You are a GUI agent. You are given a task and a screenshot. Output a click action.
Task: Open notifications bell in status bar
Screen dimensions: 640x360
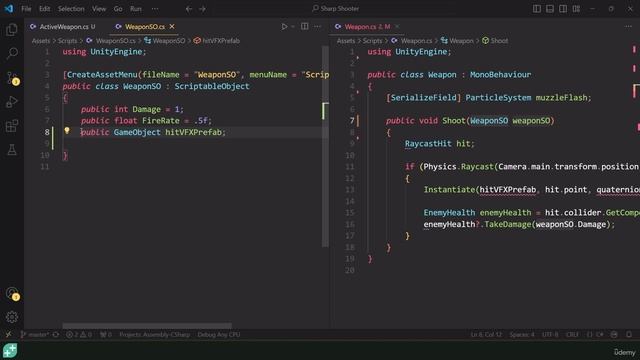tap(629, 334)
